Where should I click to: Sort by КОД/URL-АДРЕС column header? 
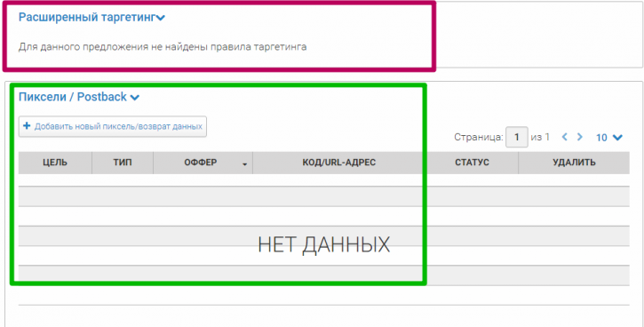click(x=339, y=163)
